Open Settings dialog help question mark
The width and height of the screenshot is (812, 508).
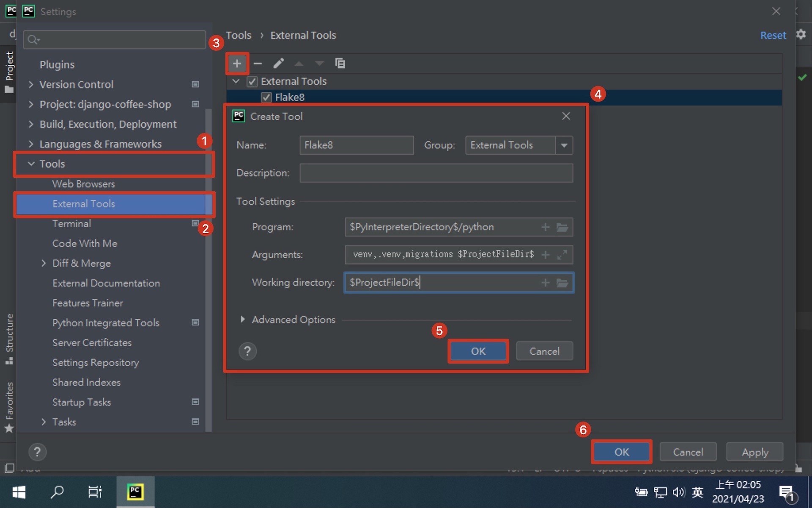(37, 452)
